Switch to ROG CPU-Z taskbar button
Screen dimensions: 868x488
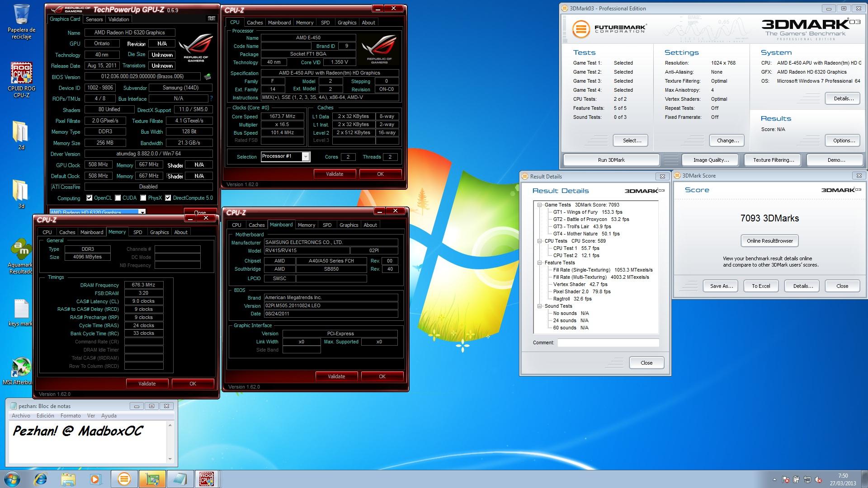click(x=207, y=479)
